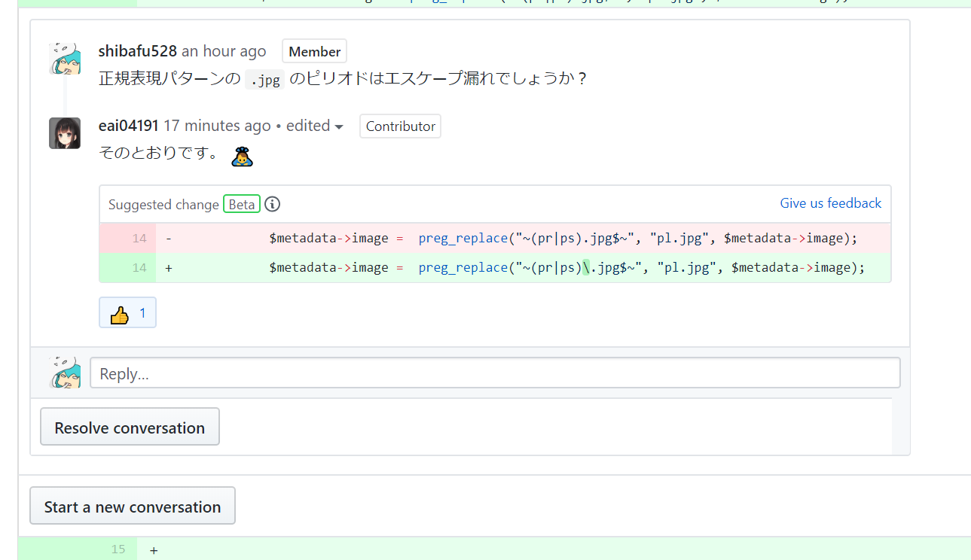Click the Member badge label
The image size is (971, 560).
[x=314, y=52]
